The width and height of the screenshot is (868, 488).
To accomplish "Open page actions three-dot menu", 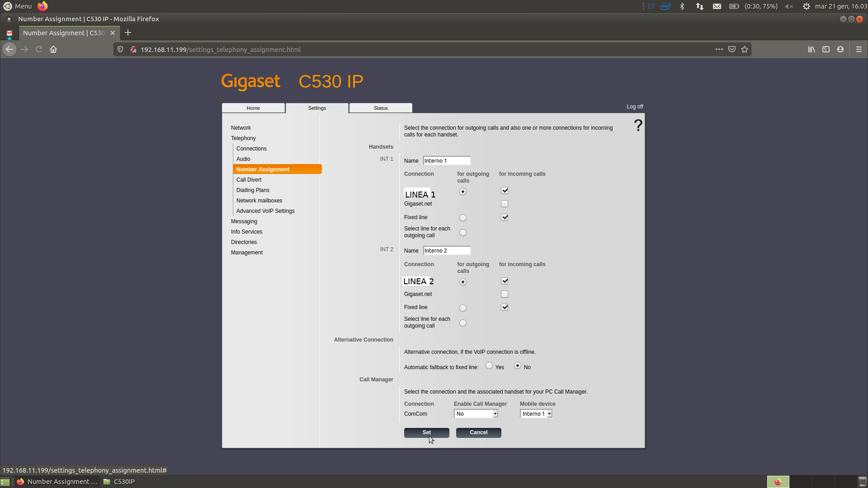I will click(x=719, y=49).
